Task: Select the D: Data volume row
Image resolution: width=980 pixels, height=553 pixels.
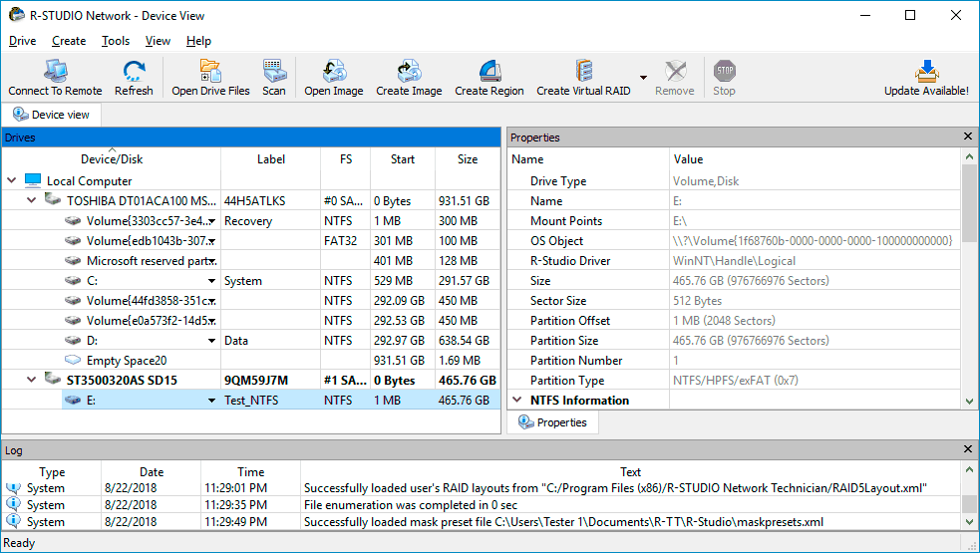Action: pyautogui.click(x=94, y=341)
